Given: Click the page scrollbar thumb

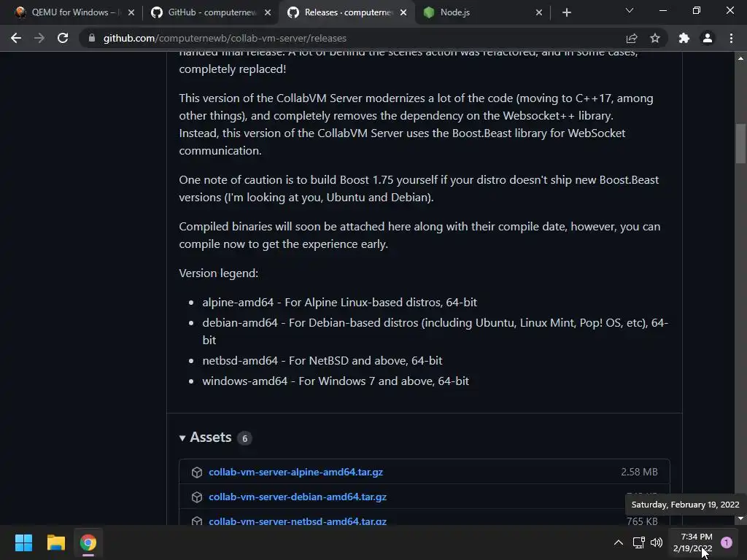Looking at the screenshot, I should (x=740, y=144).
